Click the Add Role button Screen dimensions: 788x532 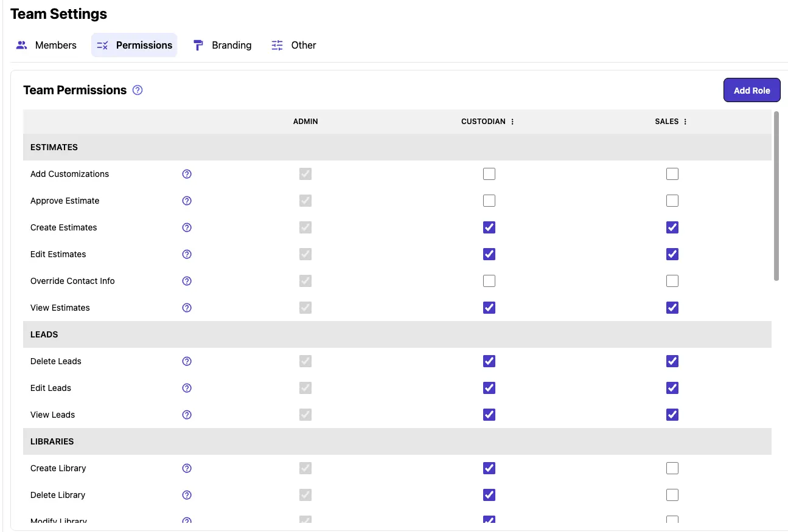[x=751, y=91]
